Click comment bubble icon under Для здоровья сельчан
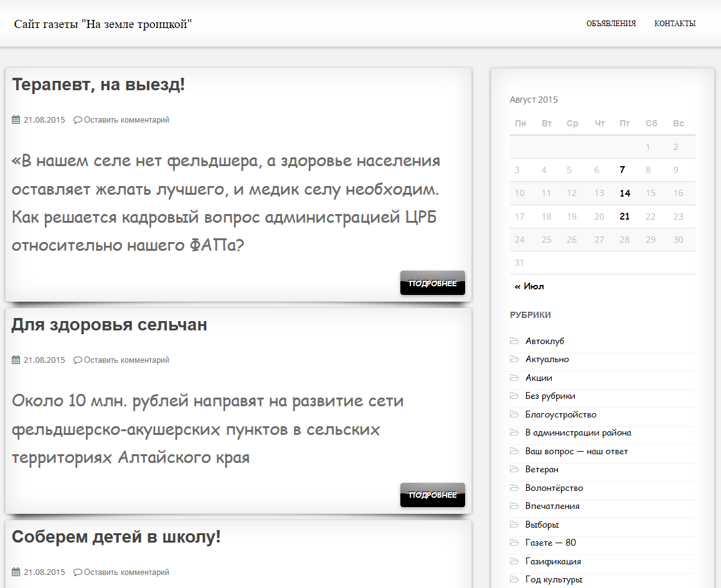721x588 pixels. (78, 360)
